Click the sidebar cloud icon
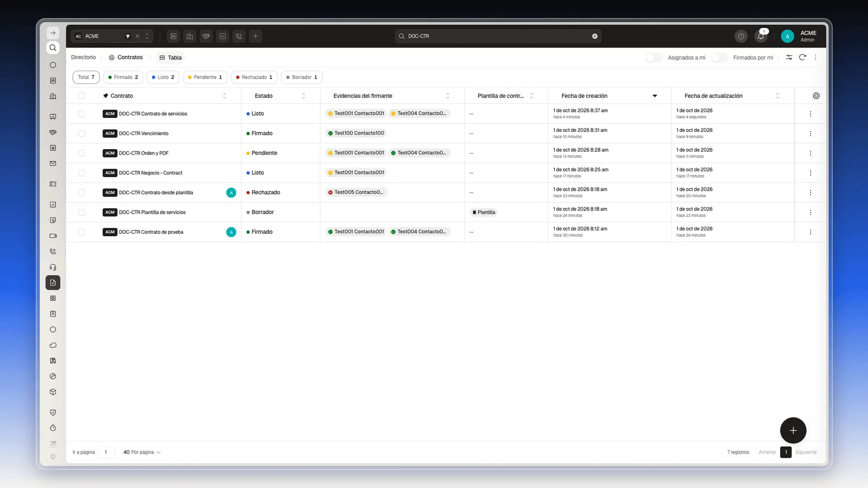The height and width of the screenshot is (488, 868). [53, 345]
